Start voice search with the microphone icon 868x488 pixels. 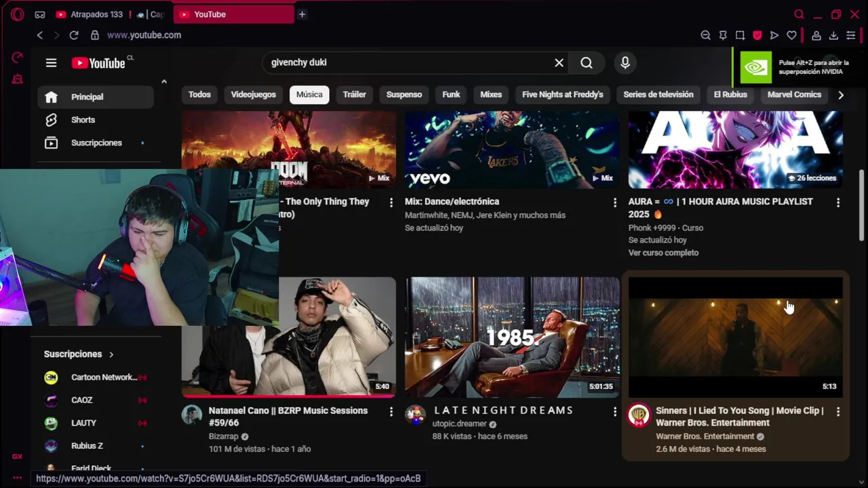point(625,63)
